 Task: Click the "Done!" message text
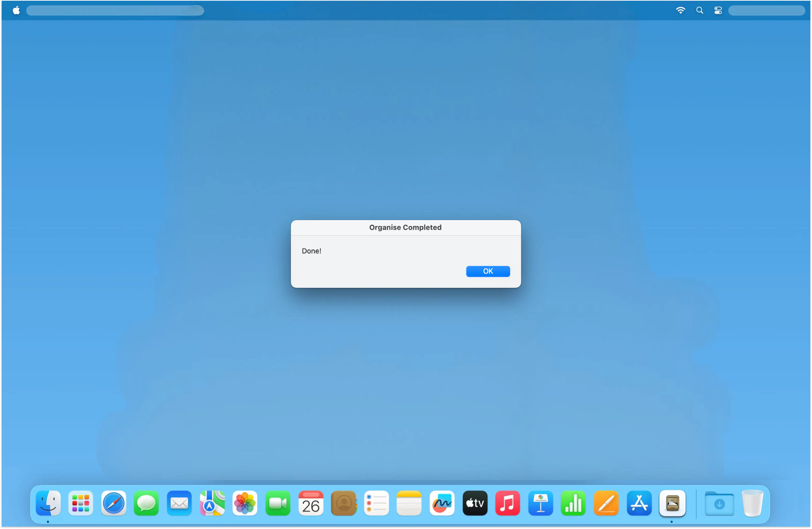pos(311,251)
